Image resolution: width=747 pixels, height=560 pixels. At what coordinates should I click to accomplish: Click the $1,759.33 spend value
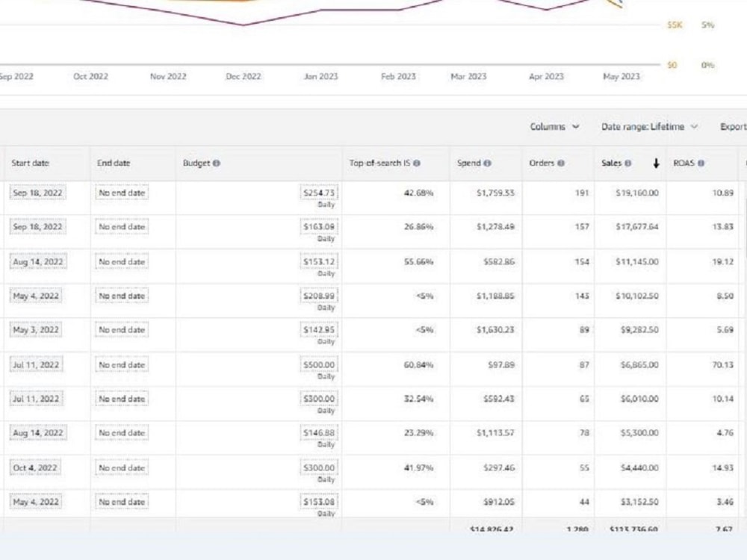495,193
